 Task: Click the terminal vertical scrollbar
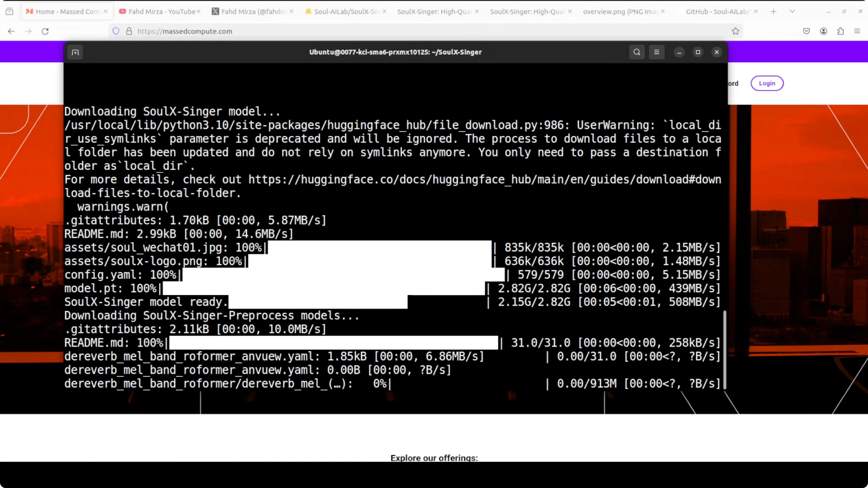[x=724, y=350]
